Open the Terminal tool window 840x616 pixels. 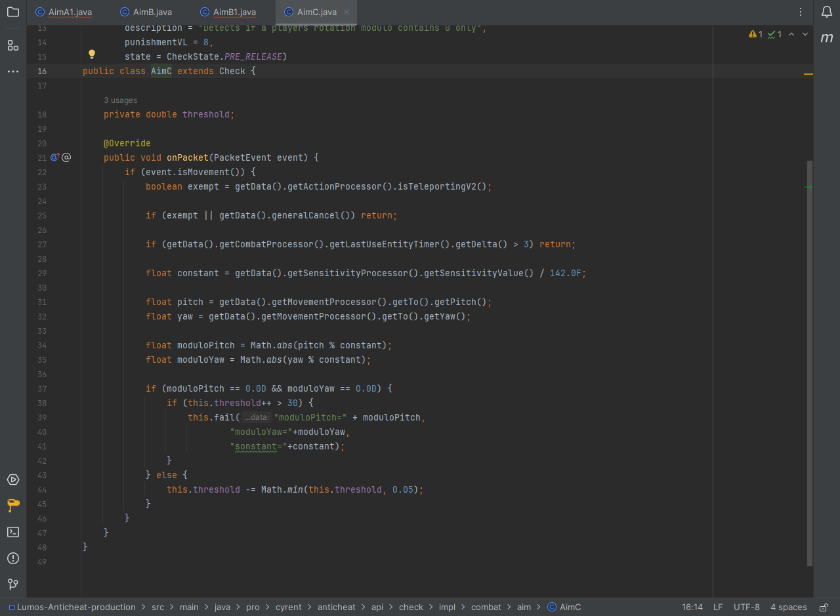[13, 532]
